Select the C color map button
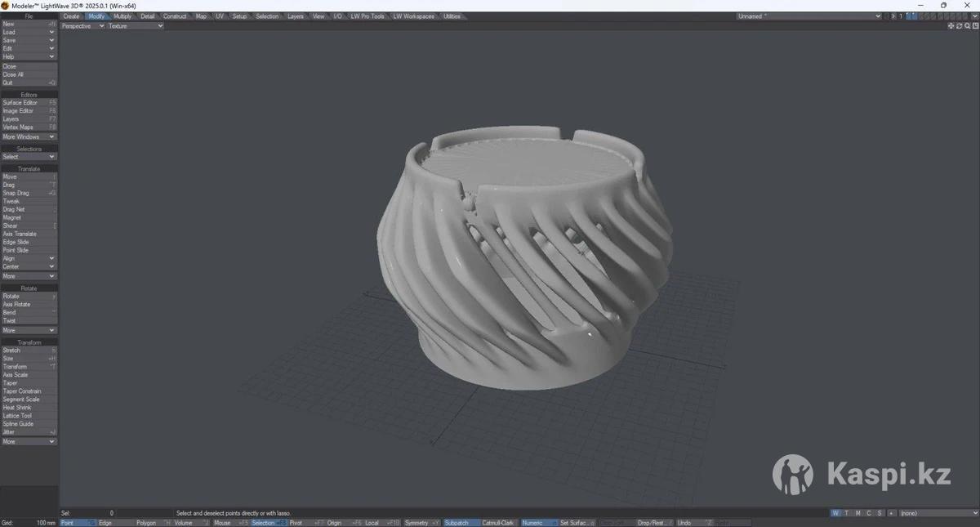The width and height of the screenshot is (980, 527). pos(868,513)
